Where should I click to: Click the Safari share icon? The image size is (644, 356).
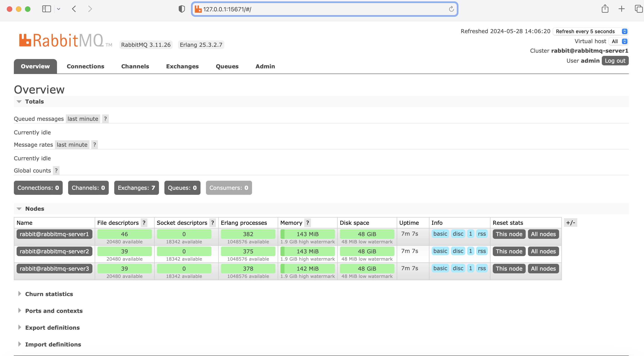[x=605, y=9]
